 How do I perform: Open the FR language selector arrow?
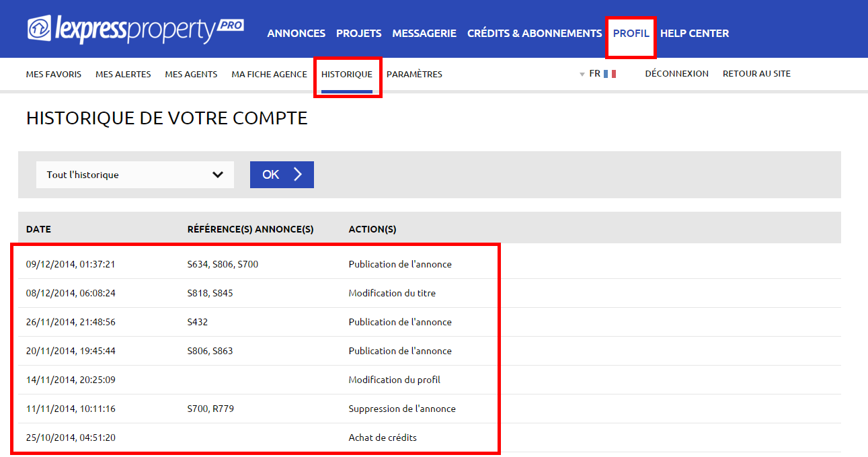(582, 75)
